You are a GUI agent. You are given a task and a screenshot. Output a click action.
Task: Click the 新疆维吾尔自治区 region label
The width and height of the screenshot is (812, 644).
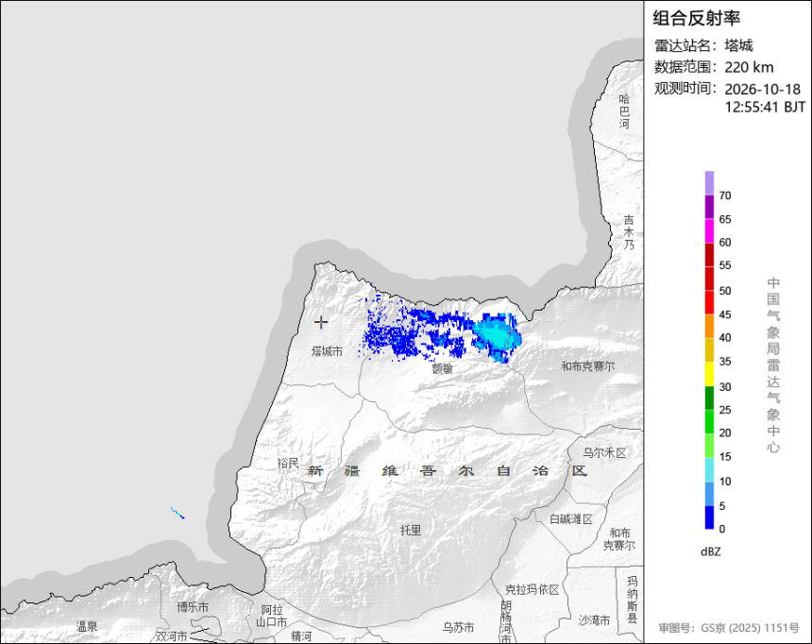coord(448,470)
